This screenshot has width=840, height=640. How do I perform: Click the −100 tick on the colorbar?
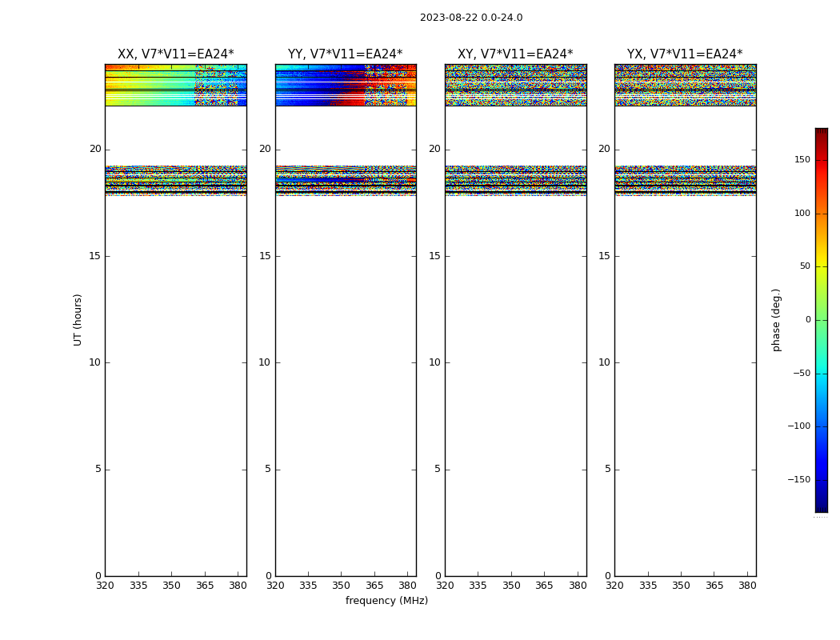pos(798,426)
